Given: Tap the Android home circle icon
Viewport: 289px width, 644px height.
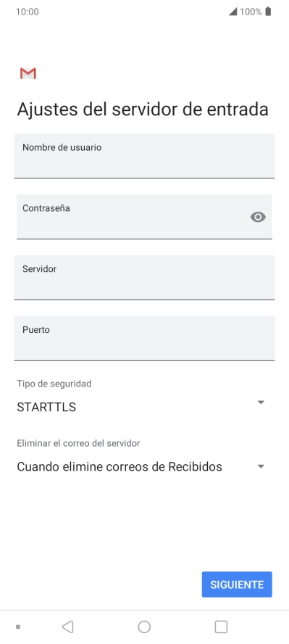Looking at the screenshot, I should point(144,627).
